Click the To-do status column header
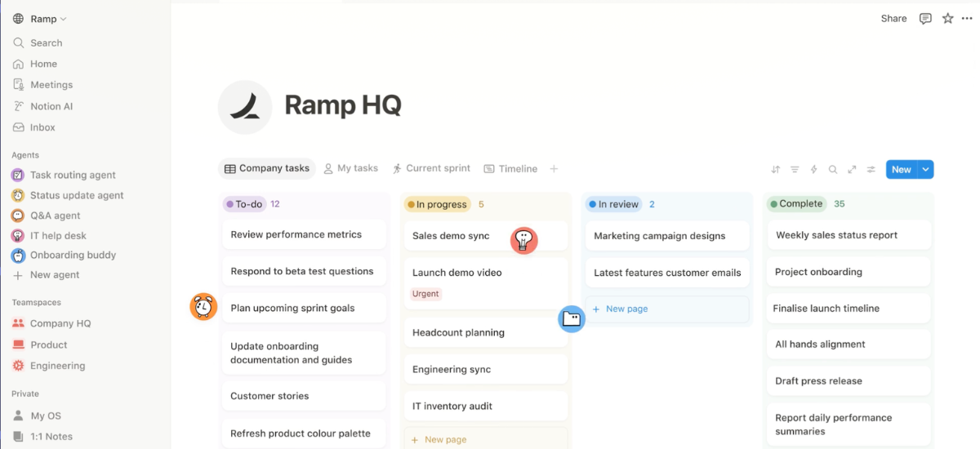Viewport: 980px width, 449px height. pos(244,204)
